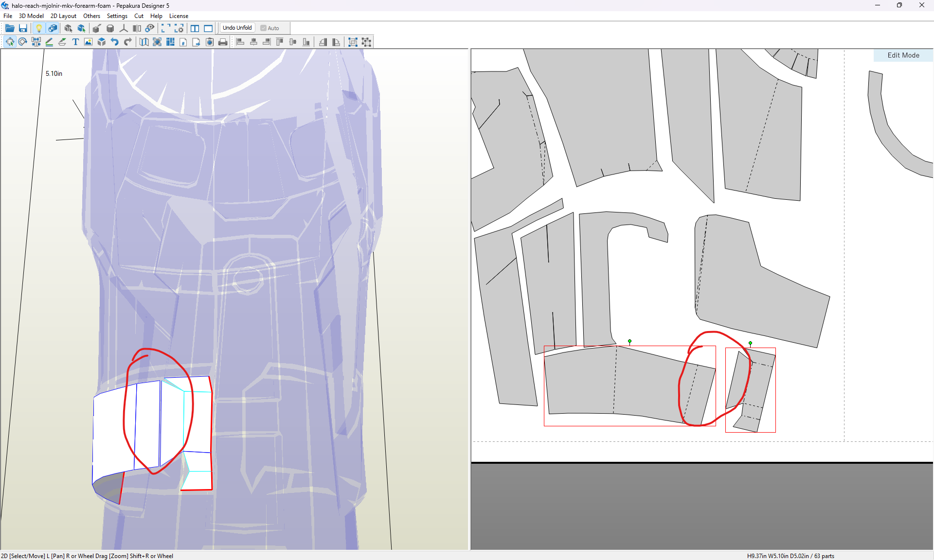Click the gray cylinder solid-view icon
The image size is (934, 560).
pos(110,28)
